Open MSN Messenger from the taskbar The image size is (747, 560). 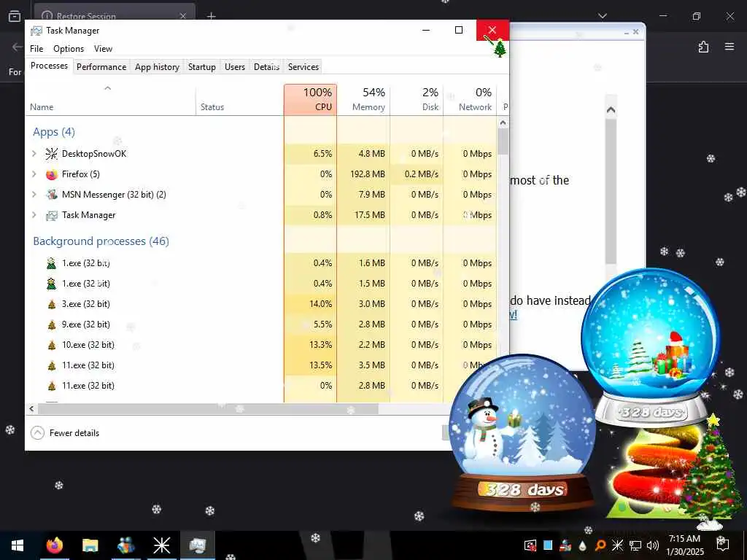pos(125,545)
